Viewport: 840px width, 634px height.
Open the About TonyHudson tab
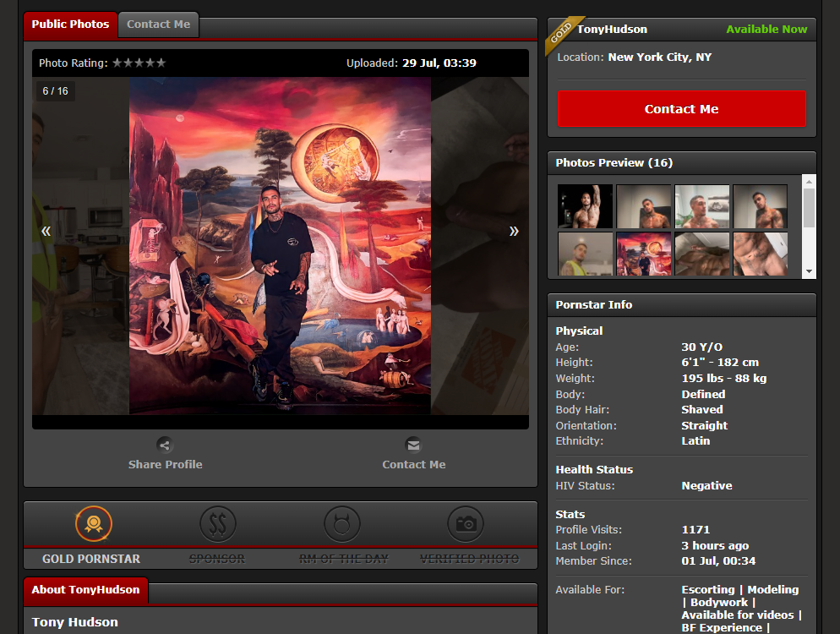tap(85, 589)
